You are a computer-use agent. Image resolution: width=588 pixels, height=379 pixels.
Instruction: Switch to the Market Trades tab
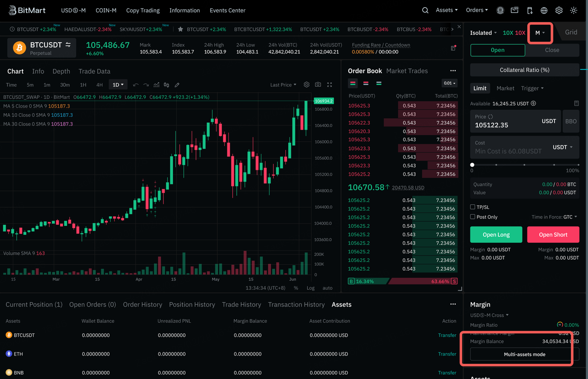(x=407, y=71)
